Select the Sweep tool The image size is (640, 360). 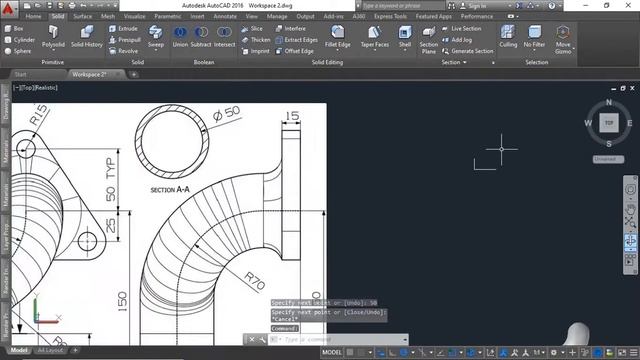tap(156, 36)
